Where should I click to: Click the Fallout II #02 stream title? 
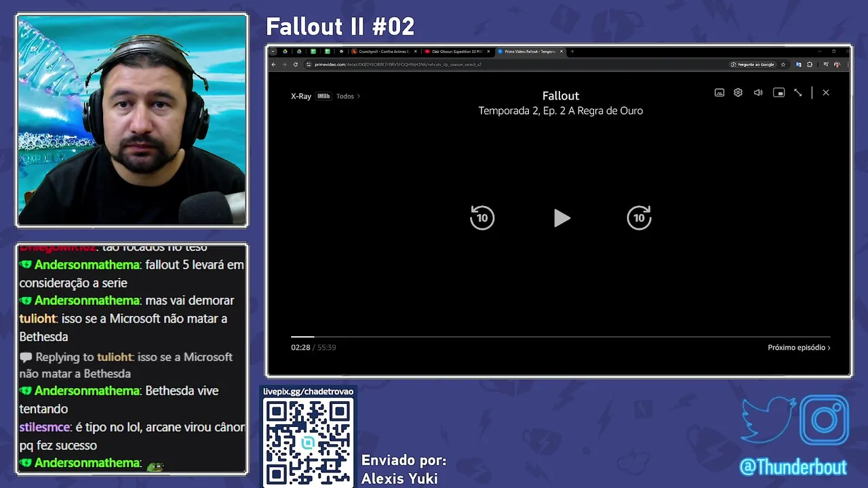pos(340,26)
